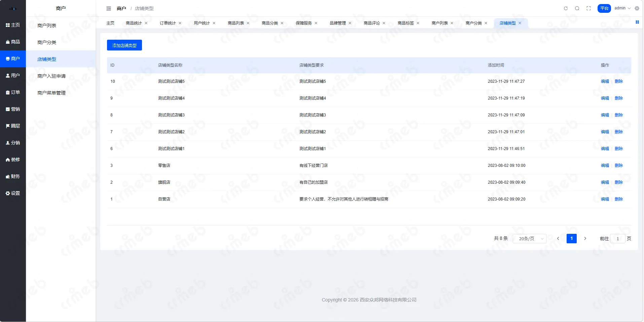This screenshot has height=322, width=644.
Task: Select 用户 in the dark sidebar
Action: [x=13, y=76]
